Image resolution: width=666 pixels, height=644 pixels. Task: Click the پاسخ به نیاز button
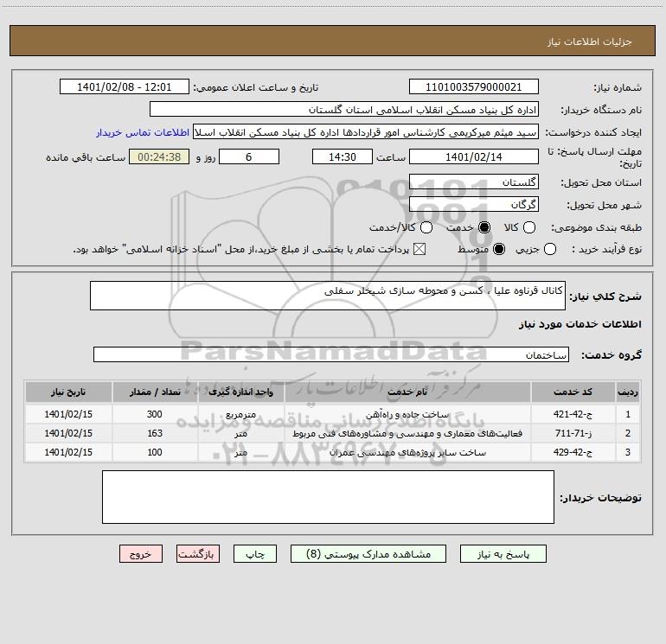(503, 554)
